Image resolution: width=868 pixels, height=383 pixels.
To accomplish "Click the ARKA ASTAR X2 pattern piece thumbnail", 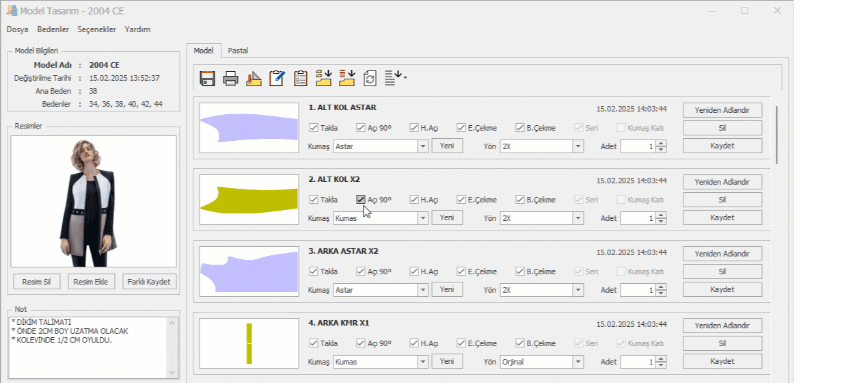I will 249,272.
